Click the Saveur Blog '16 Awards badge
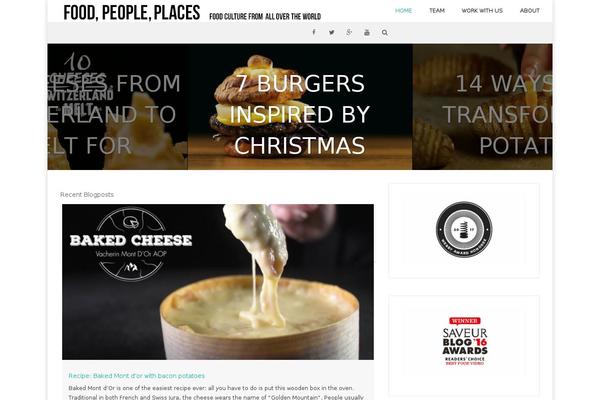This screenshot has height=400, width=600. [x=465, y=341]
